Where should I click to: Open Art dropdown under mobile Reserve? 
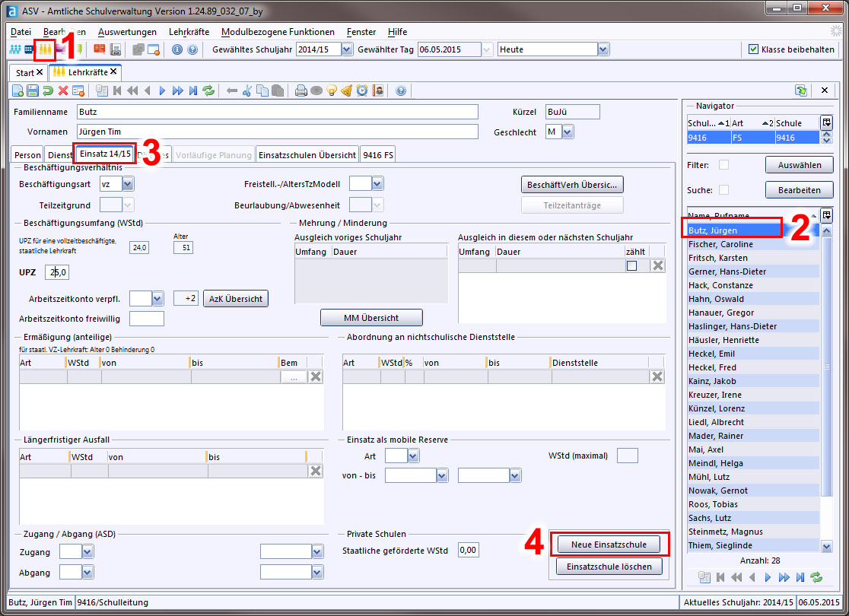[413, 456]
